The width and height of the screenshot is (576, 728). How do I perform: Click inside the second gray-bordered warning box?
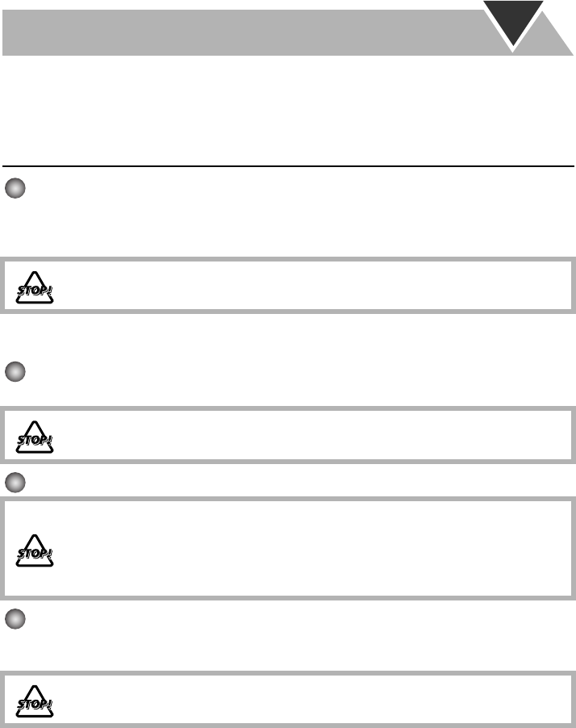pos(307,434)
